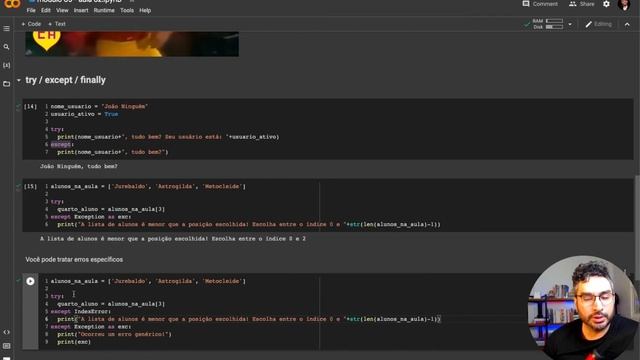Open the search sidebar icon

tap(7, 47)
